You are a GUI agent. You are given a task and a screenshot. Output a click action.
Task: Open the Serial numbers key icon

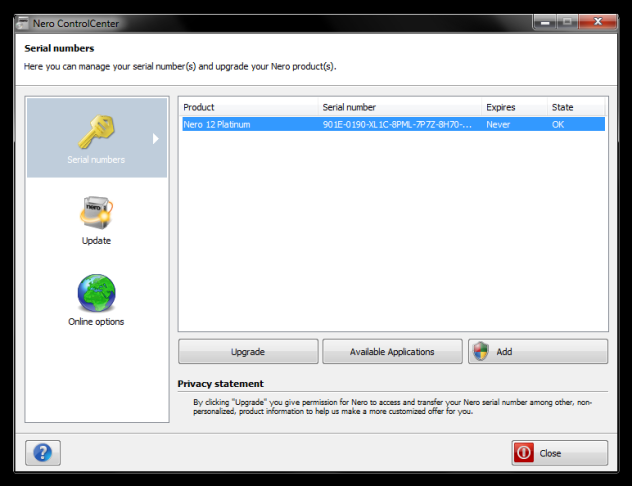(96, 132)
